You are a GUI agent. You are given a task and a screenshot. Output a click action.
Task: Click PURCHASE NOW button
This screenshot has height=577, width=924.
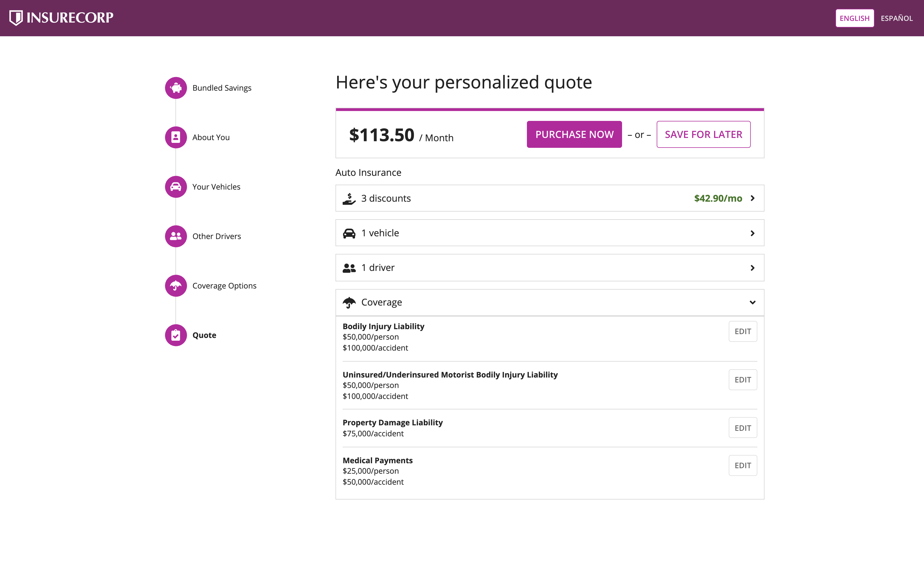point(574,134)
